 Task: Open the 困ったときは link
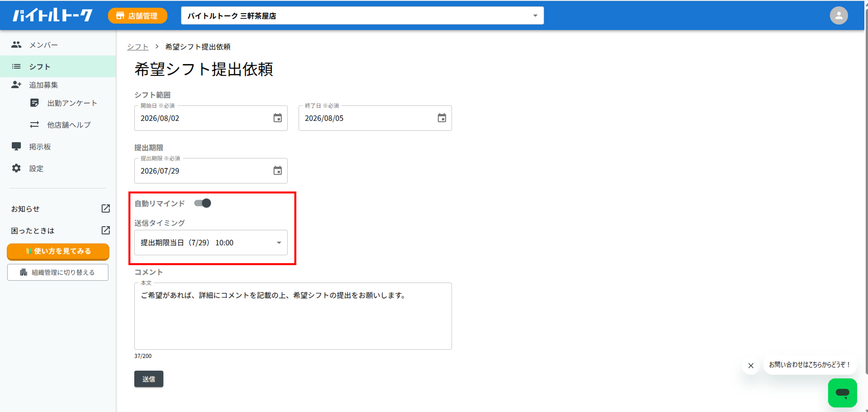(32, 231)
